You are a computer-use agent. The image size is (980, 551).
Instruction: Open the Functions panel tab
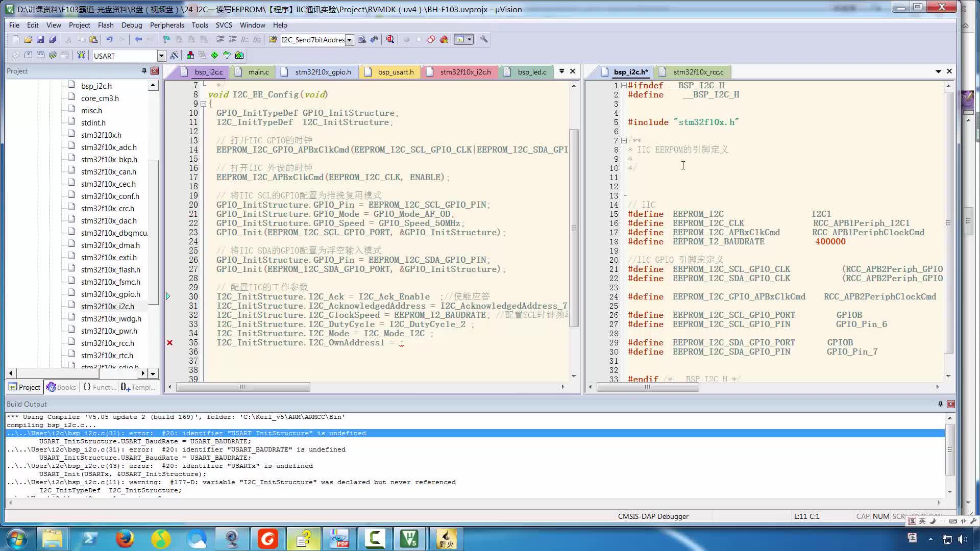click(99, 387)
